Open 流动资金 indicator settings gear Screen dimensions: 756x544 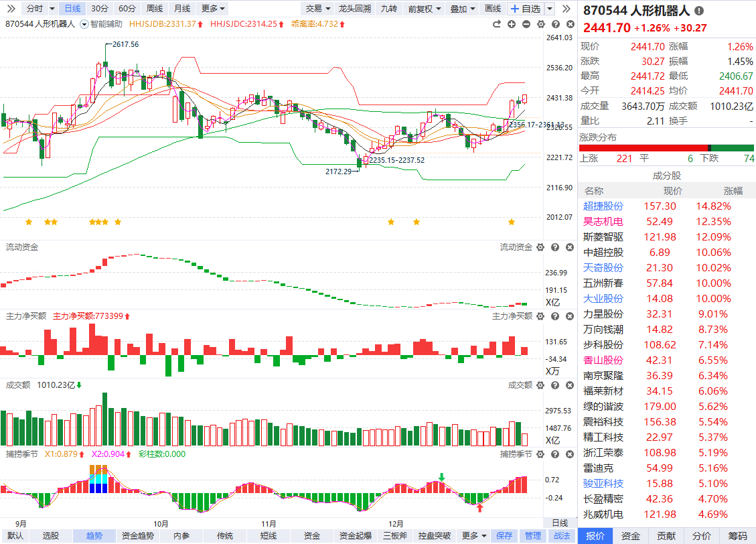[540, 247]
